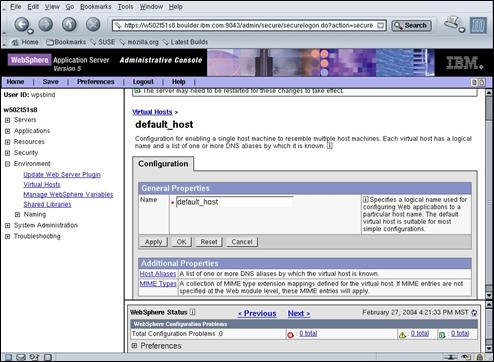Open Preferences in the console navigation bar
Screen dimensions: 494x362
96,82
